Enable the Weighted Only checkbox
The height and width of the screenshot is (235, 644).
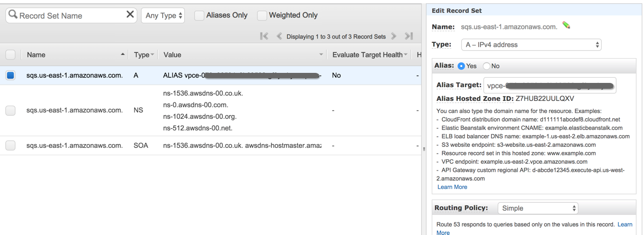[262, 16]
